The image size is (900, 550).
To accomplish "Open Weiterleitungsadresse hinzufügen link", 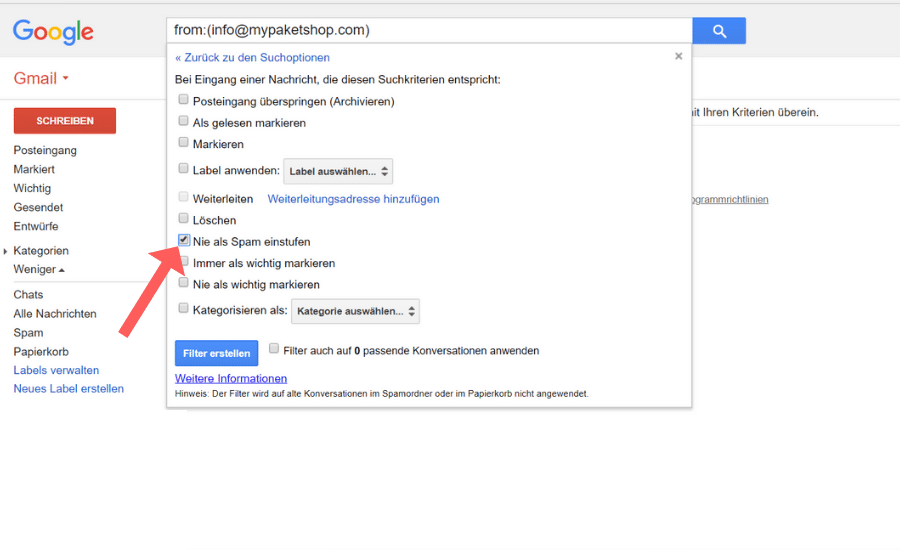I will pyautogui.click(x=353, y=199).
